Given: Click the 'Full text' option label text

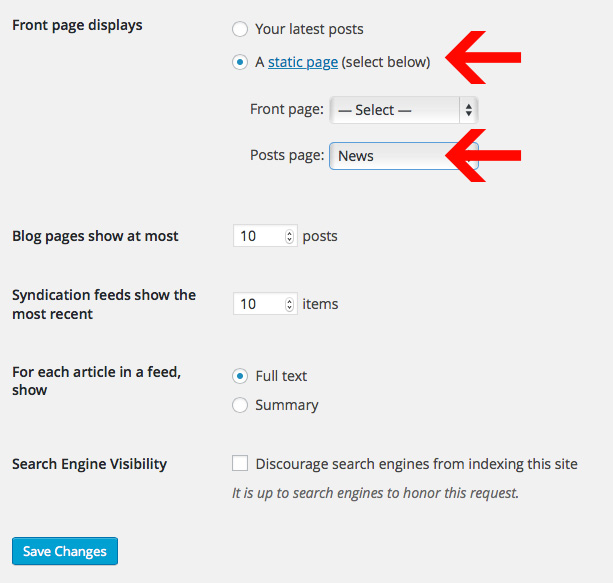Looking at the screenshot, I should (281, 376).
